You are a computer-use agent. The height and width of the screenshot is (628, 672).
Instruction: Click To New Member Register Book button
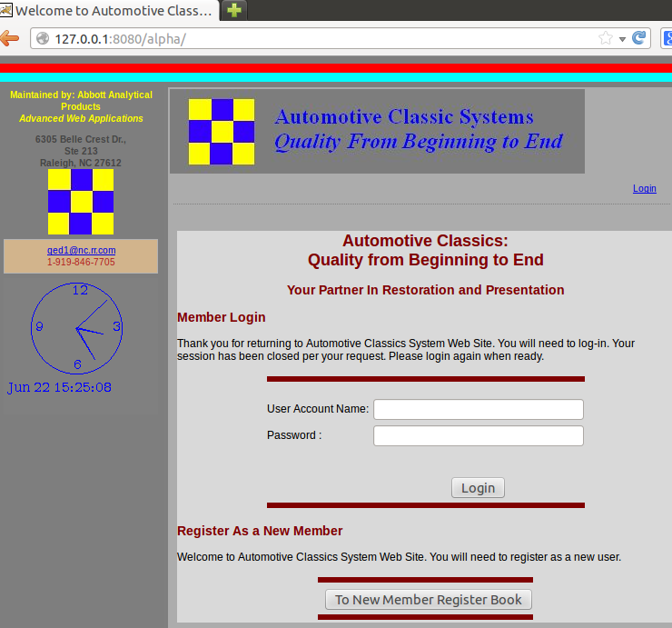pos(429,600)
